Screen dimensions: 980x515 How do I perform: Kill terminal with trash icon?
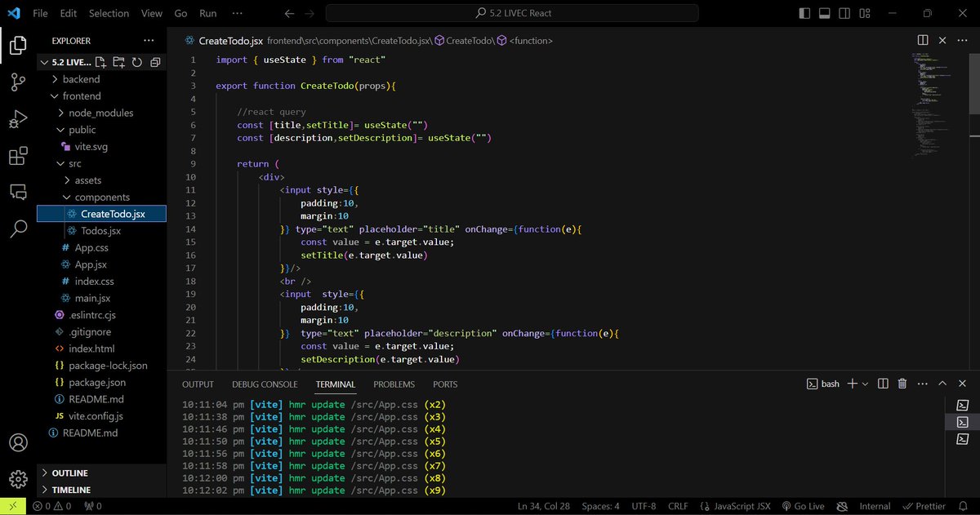point(902,384)
